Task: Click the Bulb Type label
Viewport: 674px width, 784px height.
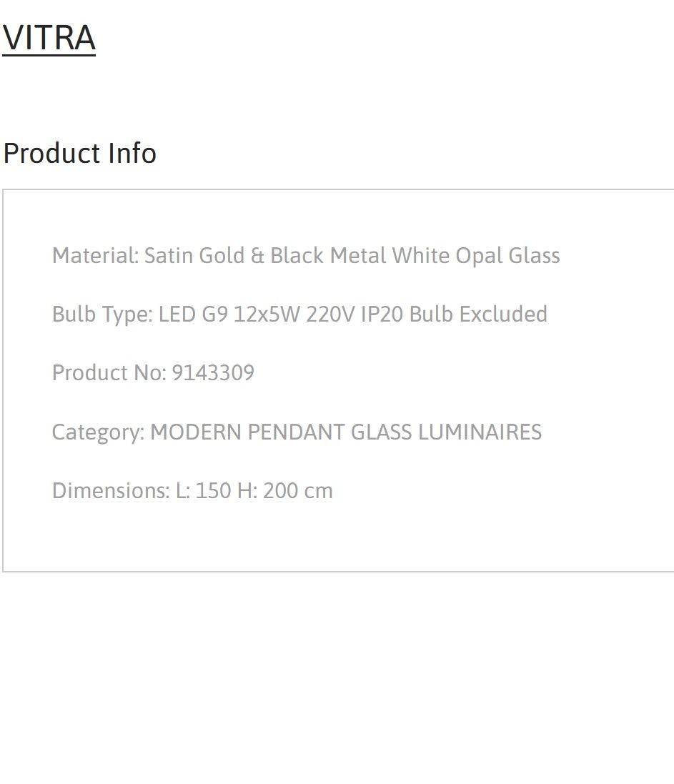Action: (x=102, y=314)
